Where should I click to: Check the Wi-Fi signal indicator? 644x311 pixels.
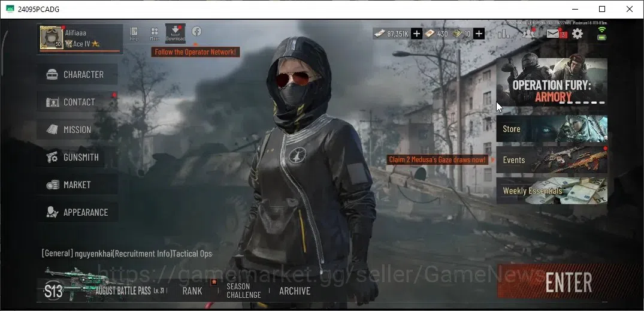pos(602,29)
